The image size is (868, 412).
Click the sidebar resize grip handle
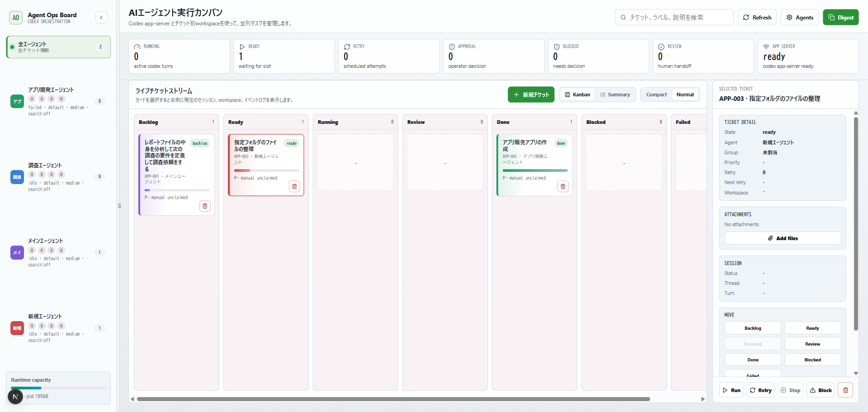[x=119, y=206]
